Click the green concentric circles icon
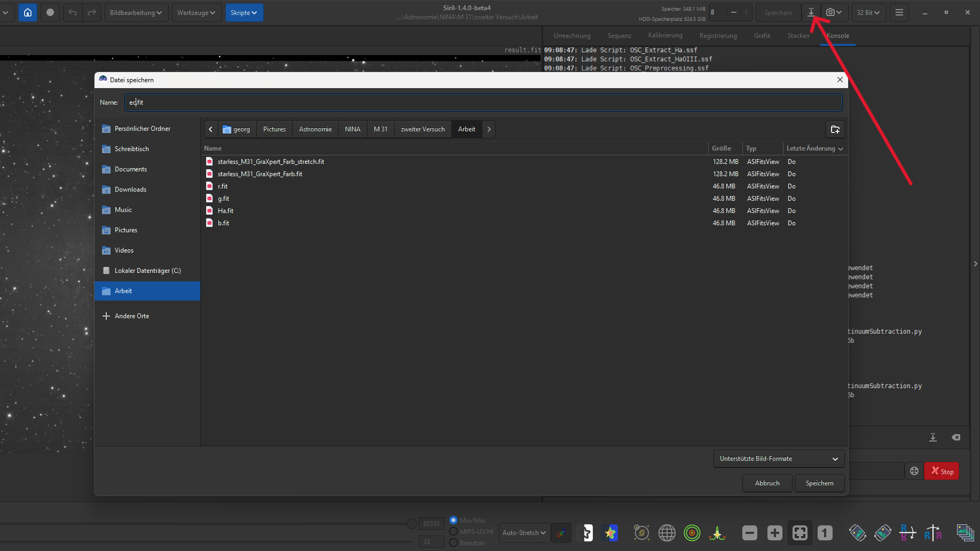The height and width of the screenshot is (551, 980). pos(692,533)
